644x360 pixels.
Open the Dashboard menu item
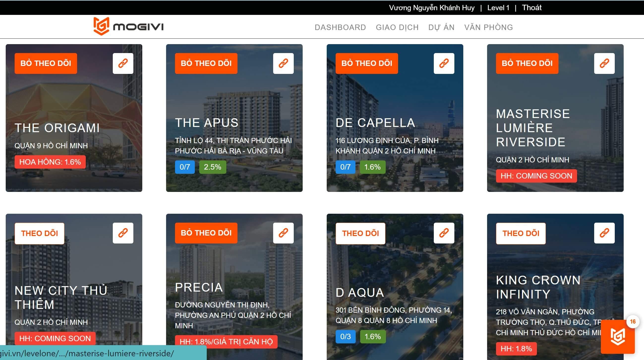pos(340,27)
